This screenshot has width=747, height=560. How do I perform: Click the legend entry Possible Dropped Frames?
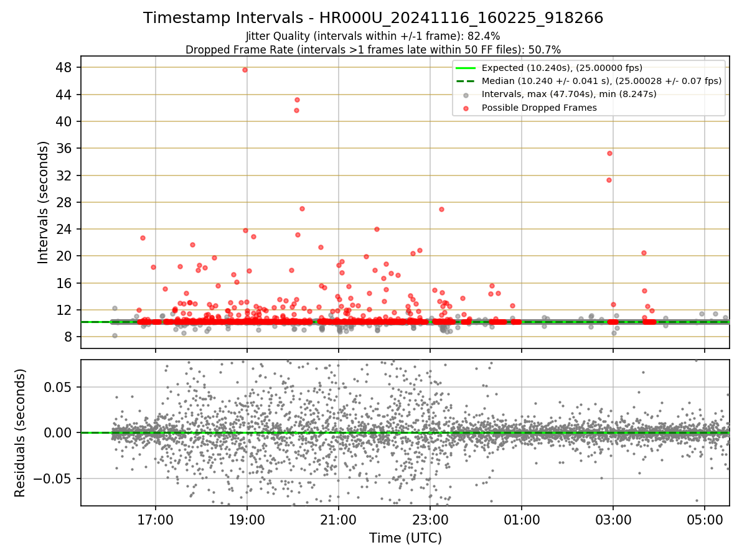[x=539, y=108]
